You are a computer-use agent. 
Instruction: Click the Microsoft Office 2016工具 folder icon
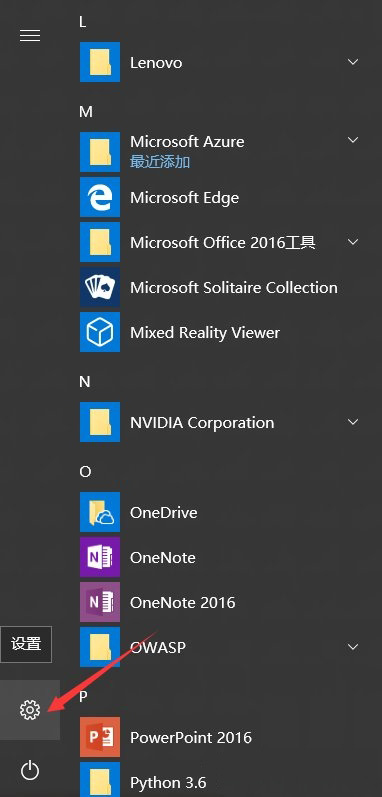point(100,242)
